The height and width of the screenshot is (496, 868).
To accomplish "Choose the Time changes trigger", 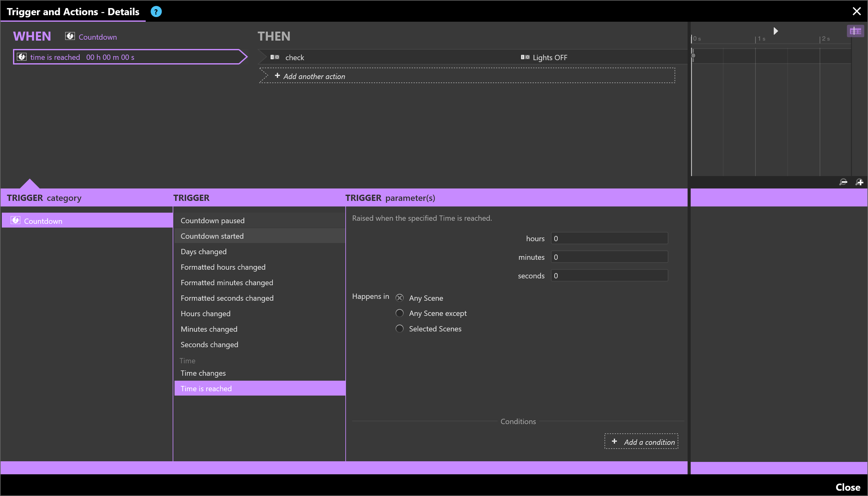I will pos(260,373).
